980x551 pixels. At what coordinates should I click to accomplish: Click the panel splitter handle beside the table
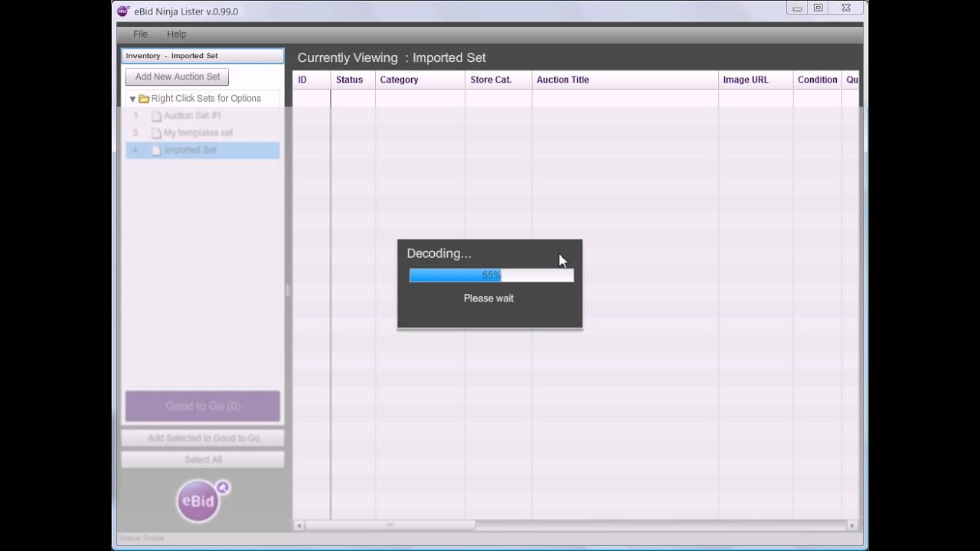(x=288, y=290)
